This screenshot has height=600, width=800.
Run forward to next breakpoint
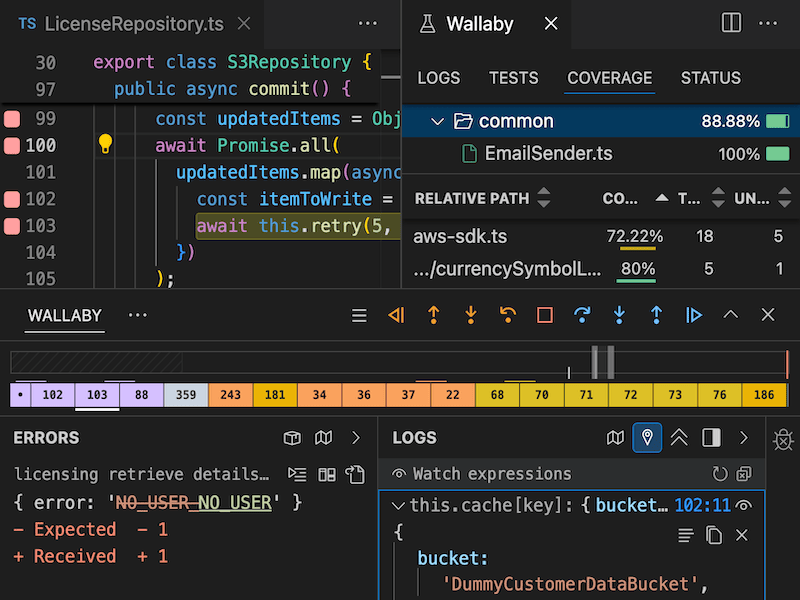[x=693, y=315]
